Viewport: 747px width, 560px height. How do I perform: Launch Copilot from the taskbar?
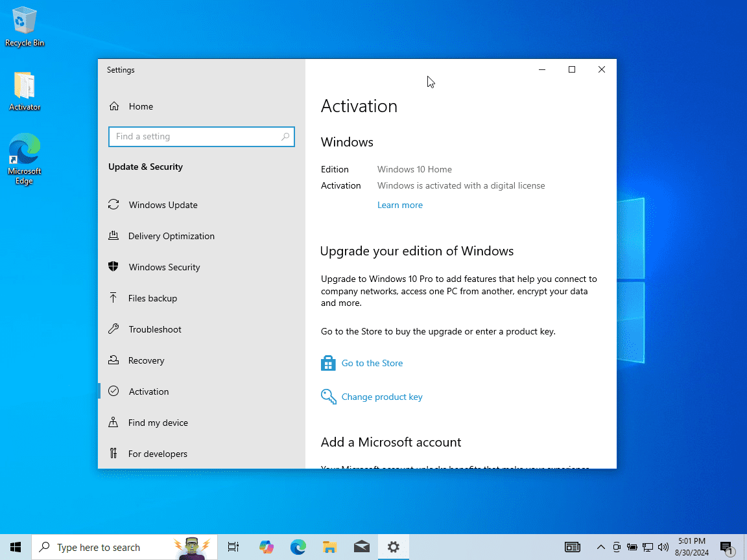point(266,547)
